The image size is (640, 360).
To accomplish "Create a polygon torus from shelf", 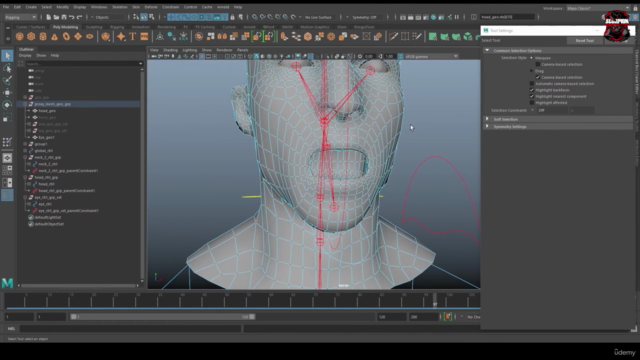I will click(x=66, y=37).
